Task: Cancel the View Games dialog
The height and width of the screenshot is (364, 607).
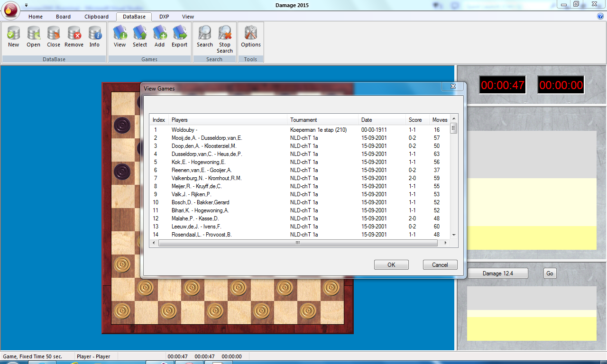Action: coord(440,265)
